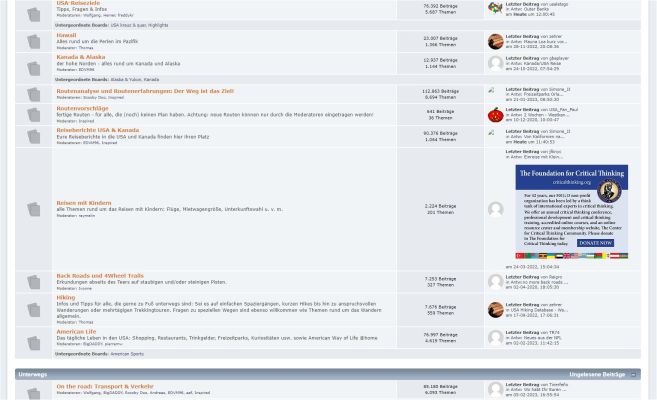Open the American Life board

pyautogui.click(x=76, y=332)
